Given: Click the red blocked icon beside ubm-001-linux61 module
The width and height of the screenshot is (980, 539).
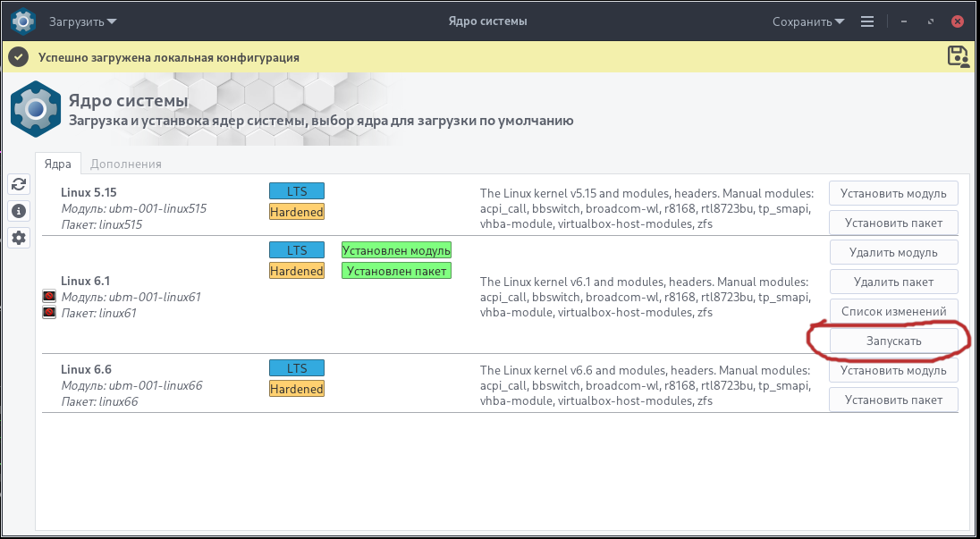Looking at the screenshot, I should pyautogui.click(x=50, y=296).
